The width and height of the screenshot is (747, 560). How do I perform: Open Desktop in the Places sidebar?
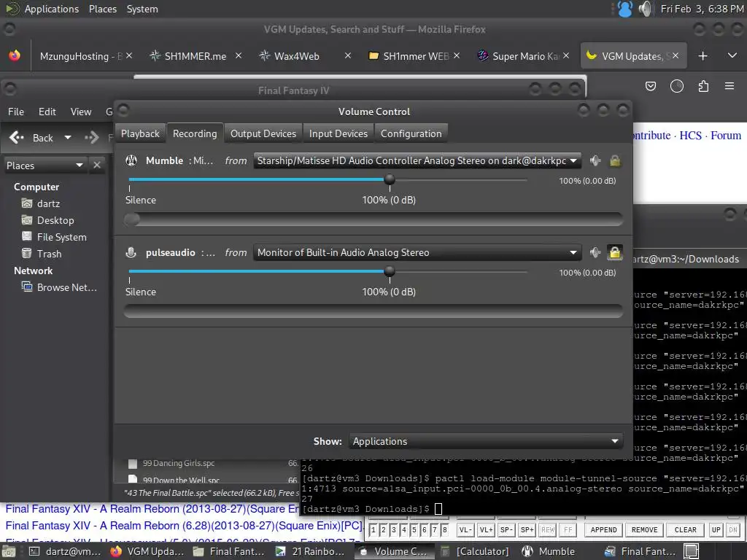(x=48, y=220)
